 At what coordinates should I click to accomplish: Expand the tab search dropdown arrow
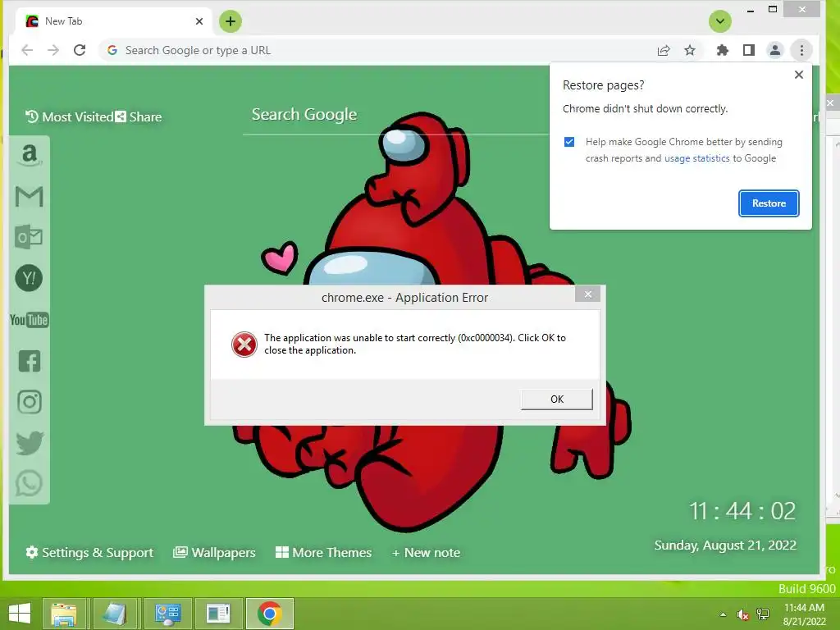720,21
